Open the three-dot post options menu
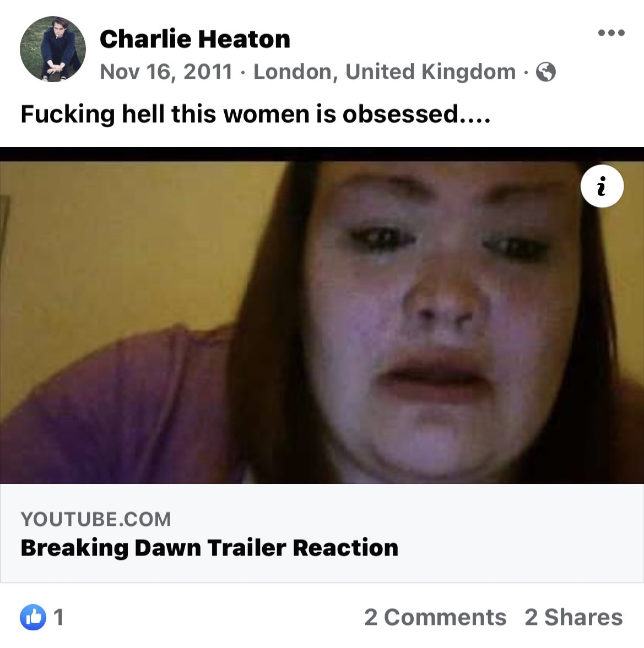The image size is (644, 648). point(611,32)
